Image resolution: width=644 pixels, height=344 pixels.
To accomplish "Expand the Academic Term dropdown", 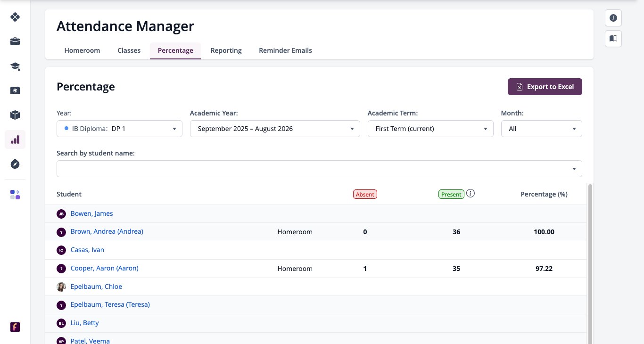I will coord(430,129).
